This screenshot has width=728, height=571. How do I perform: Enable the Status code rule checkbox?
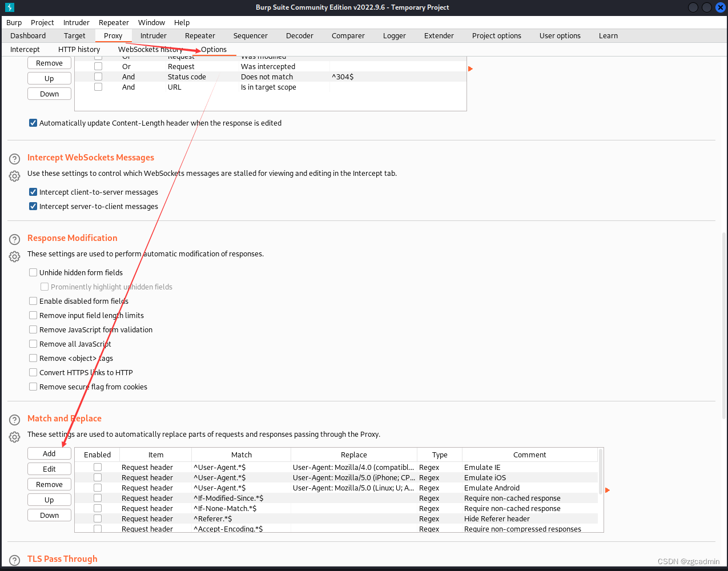98,77
